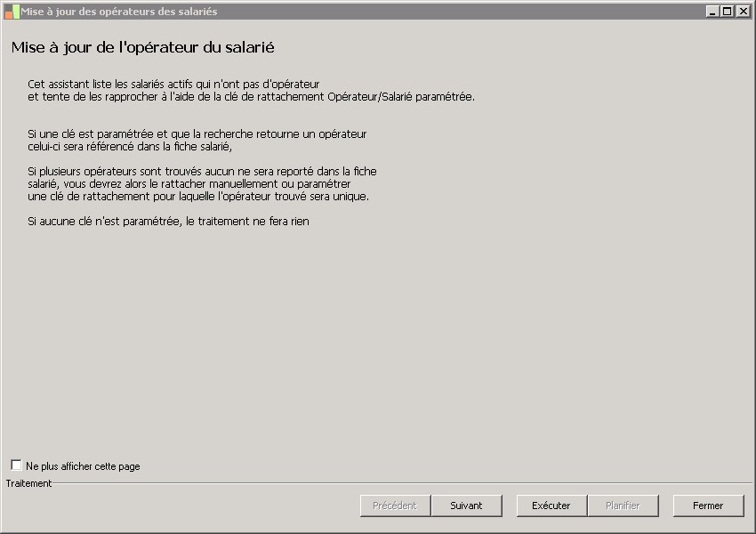
Task: Enable "Ne plus afficher cette page" checkbox
Action: tap(16, 465)
